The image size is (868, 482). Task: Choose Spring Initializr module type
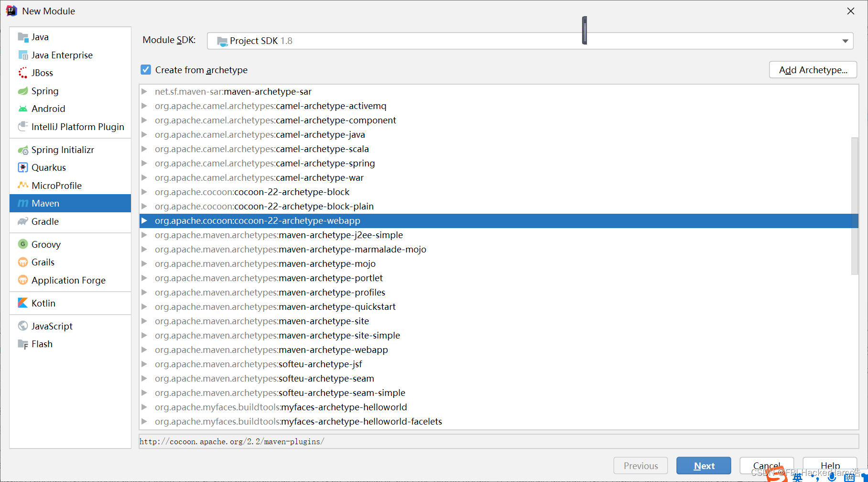coord(70,150)
